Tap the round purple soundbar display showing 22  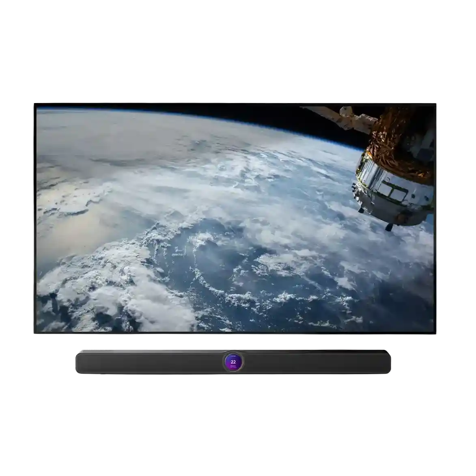click(233, 362)
